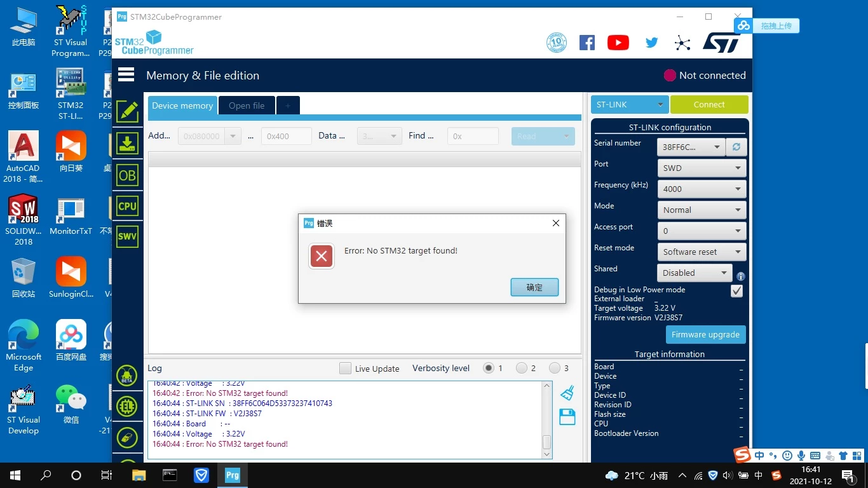Click the info icon beside Shared
Screen dimensions: 868x488
point(741,276)
